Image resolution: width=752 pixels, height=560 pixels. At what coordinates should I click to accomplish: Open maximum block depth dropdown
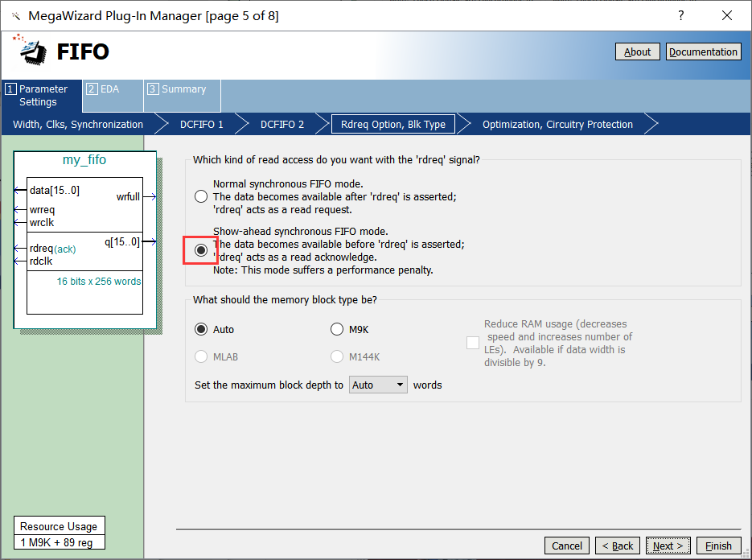point(379,385)
